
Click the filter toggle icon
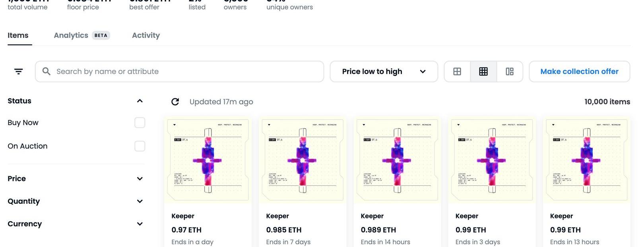[x=18, y=71]
